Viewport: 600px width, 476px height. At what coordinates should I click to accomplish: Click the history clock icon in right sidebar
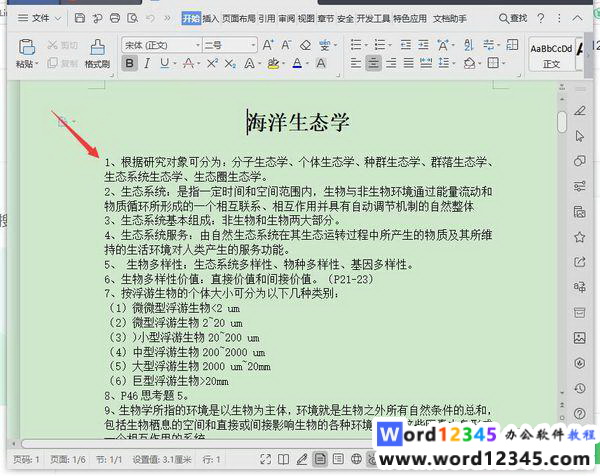pyautogui.click(x=580, y=388)
